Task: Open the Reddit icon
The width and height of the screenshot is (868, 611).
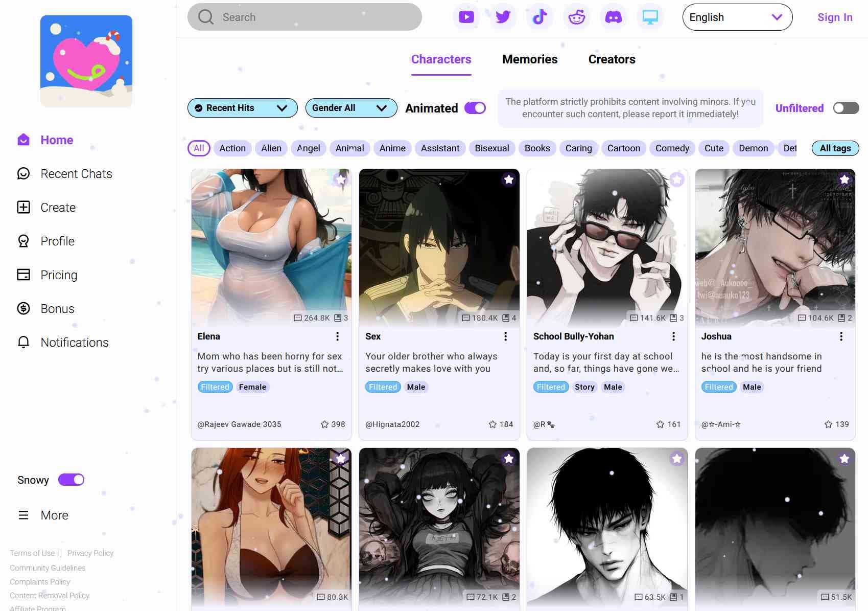Action: pyautogui.click(x=576, y=17)
